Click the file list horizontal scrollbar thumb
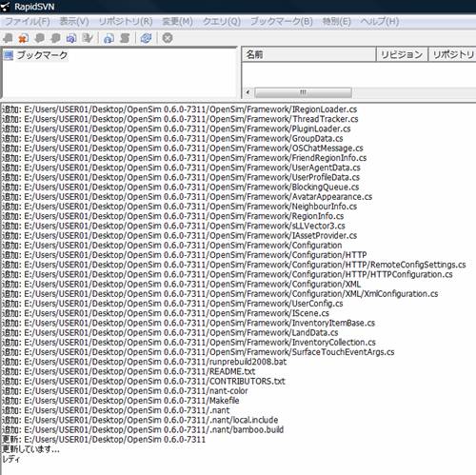476x475 pixels. (303, 92)
